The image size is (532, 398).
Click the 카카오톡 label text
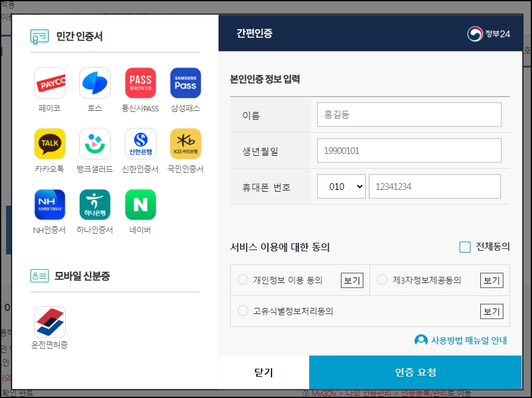click(49, 169)
